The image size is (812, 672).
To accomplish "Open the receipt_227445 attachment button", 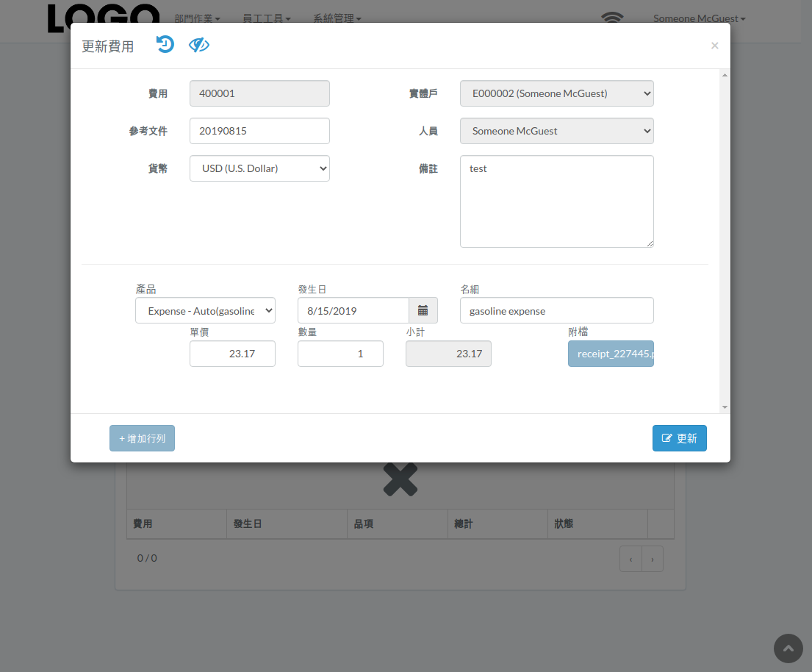I will [611, 354].
